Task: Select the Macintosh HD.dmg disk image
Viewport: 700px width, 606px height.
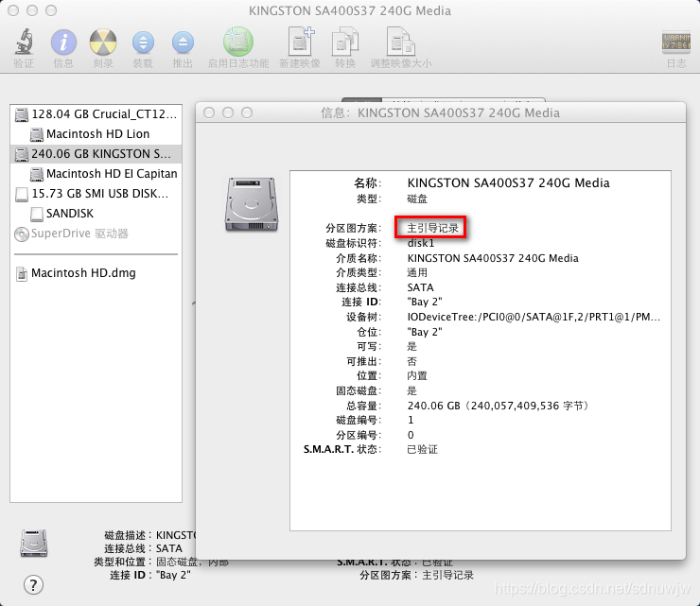Action: pos(96,273)
